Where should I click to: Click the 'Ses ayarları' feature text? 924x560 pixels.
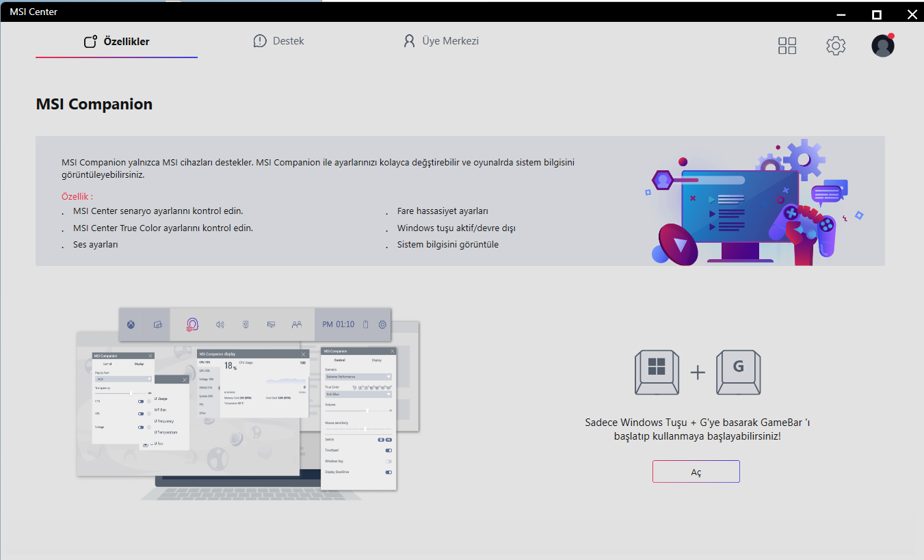(96, 244)
